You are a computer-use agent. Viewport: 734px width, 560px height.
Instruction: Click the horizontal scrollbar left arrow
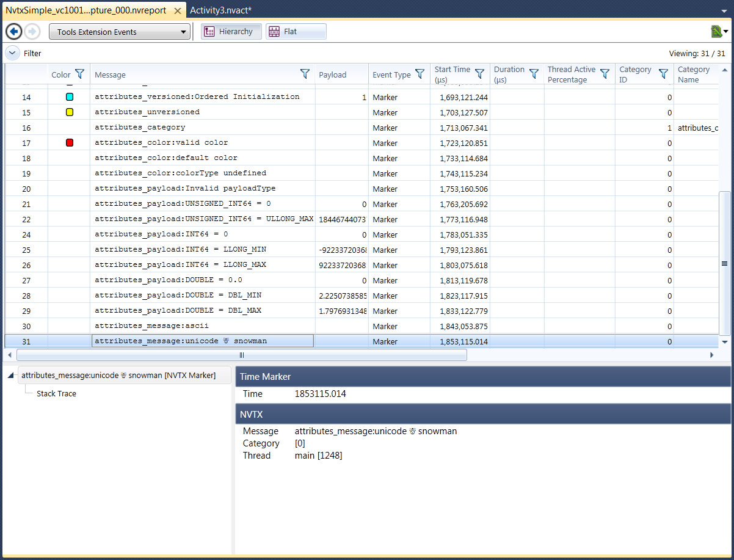[10, 355]
